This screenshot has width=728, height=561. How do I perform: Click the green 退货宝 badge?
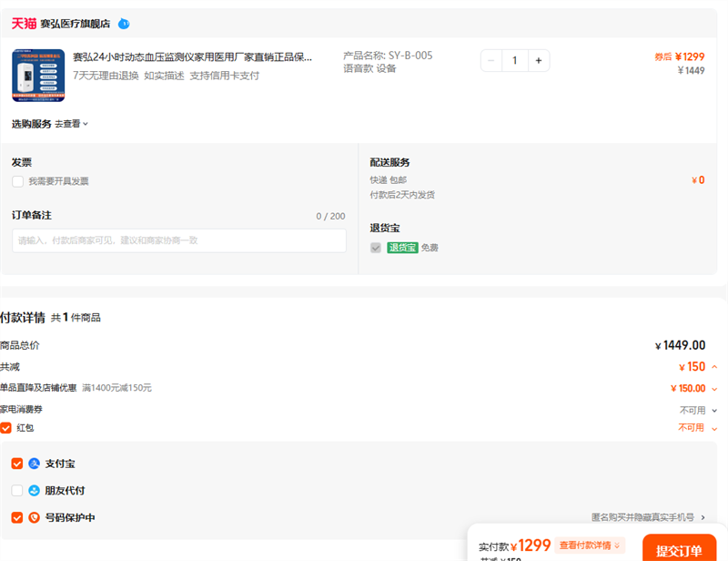402,248
